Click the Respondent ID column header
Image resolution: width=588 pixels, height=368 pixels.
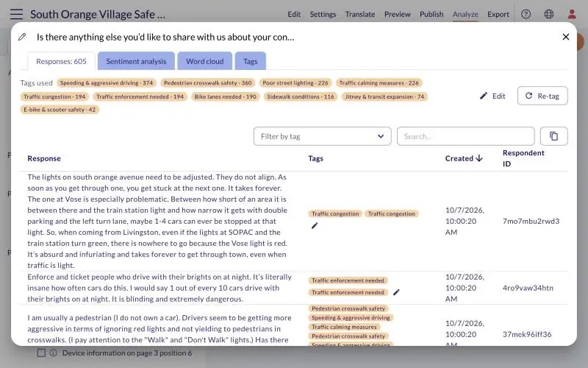pos(523,158)
